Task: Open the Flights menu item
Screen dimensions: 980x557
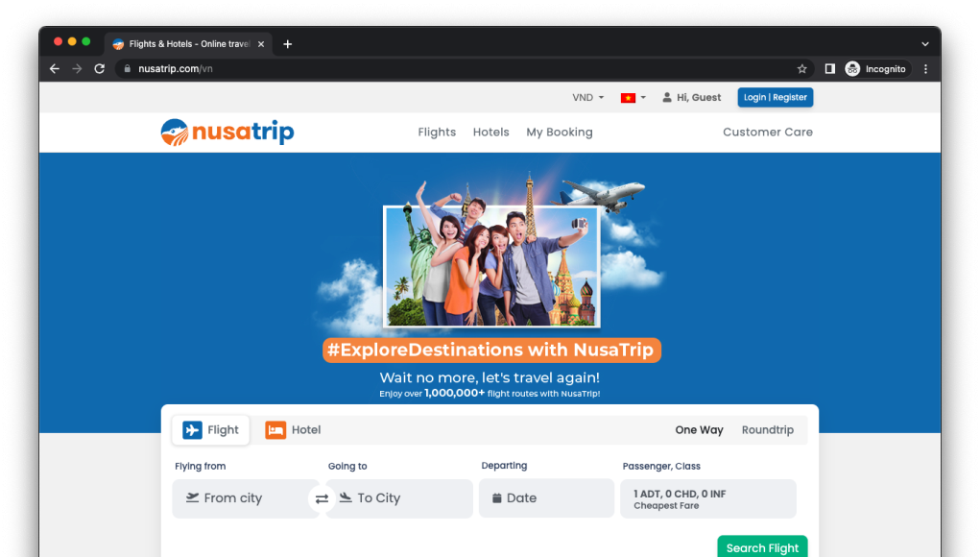Action: tap(437, 132)
